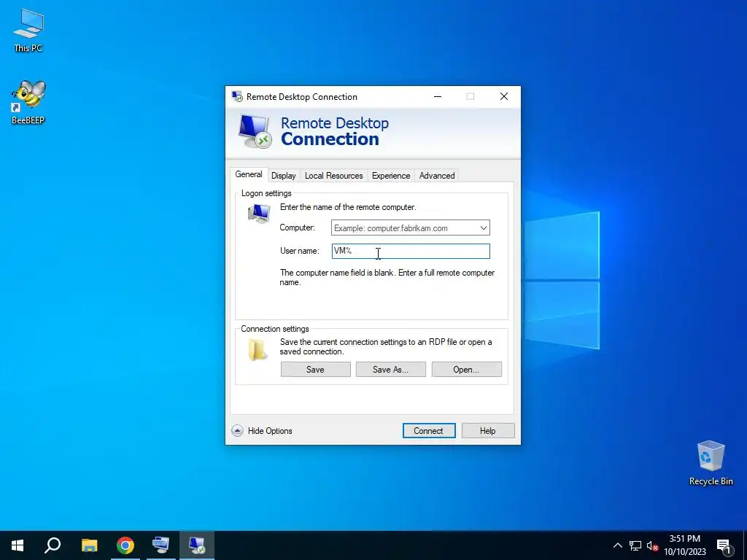Click into the User name field
The height and width of the screenshot is (560, 747).
tap(411, 251)
